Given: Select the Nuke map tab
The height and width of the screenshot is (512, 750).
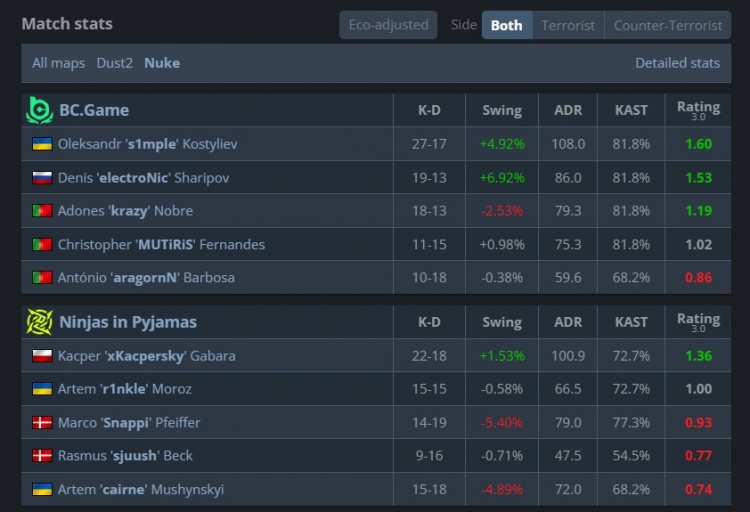Looking at the screenshot, I should point(162,63).
